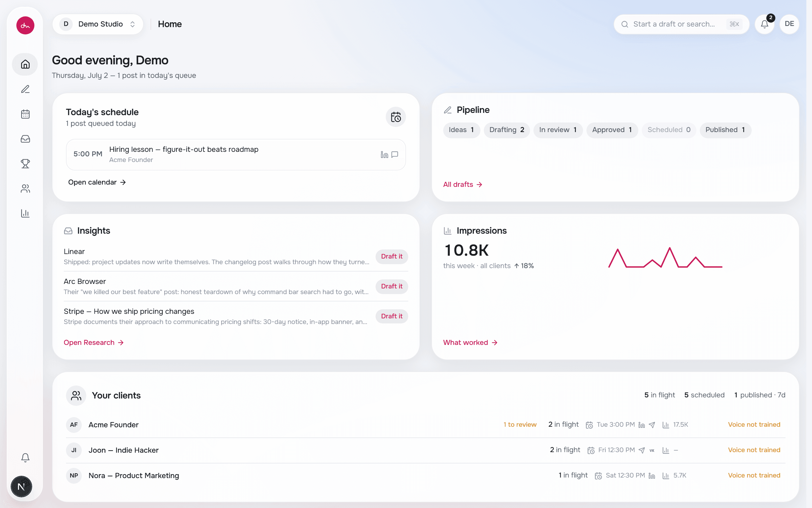The image size is (812, 508).
Task: Click Sat 12:30 PM in Nora row
Action: pos(625,476)
